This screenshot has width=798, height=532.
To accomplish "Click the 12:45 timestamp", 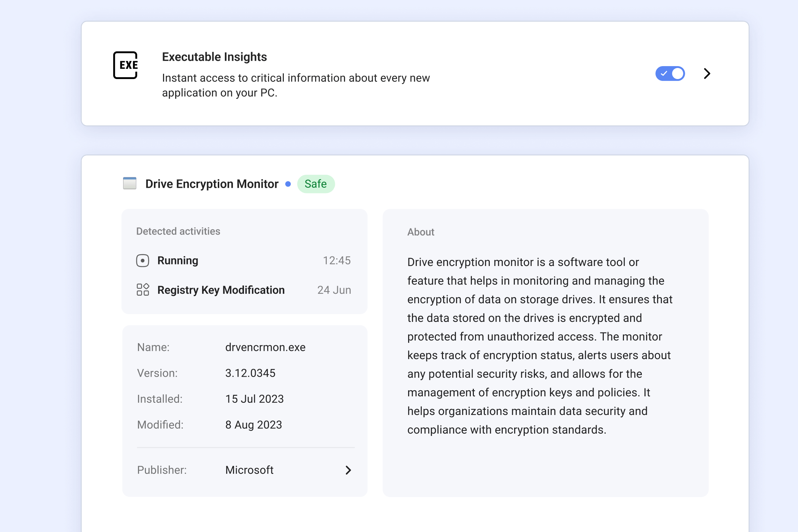I will coord(337,260).
